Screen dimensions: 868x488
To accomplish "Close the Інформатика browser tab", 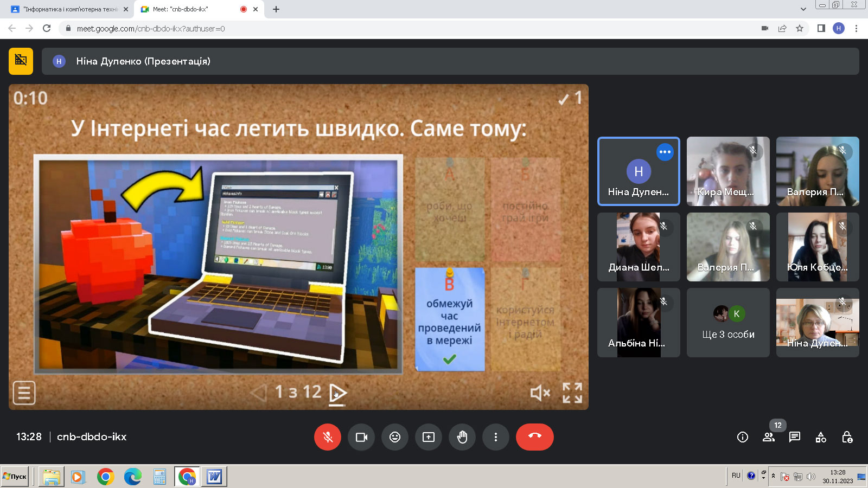I will [126, 9].
